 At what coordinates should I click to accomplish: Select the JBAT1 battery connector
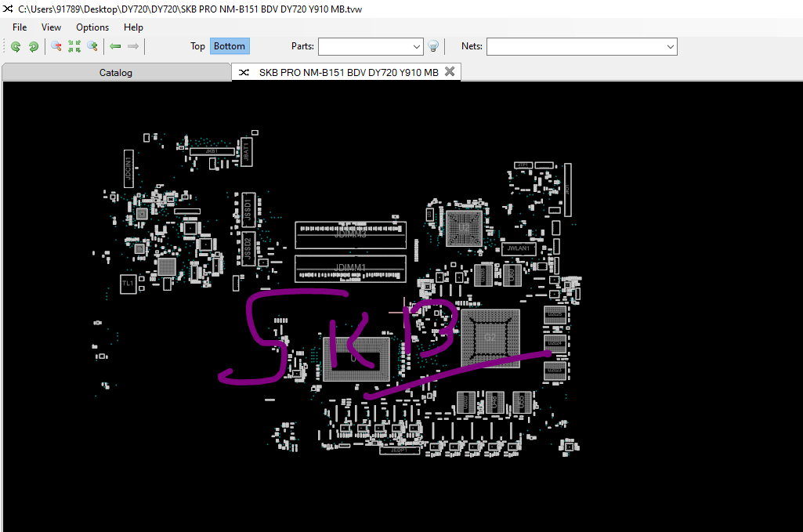point(246,152)
